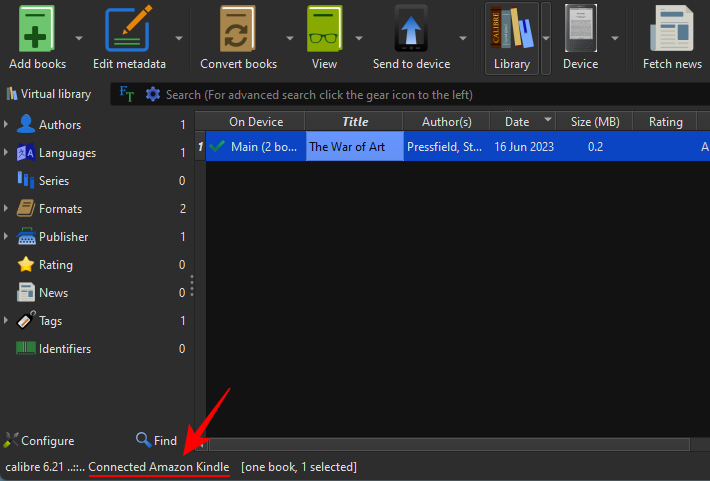Click the Convert books icon
This screenshot has width=710, height=481.
coord(238,30)
